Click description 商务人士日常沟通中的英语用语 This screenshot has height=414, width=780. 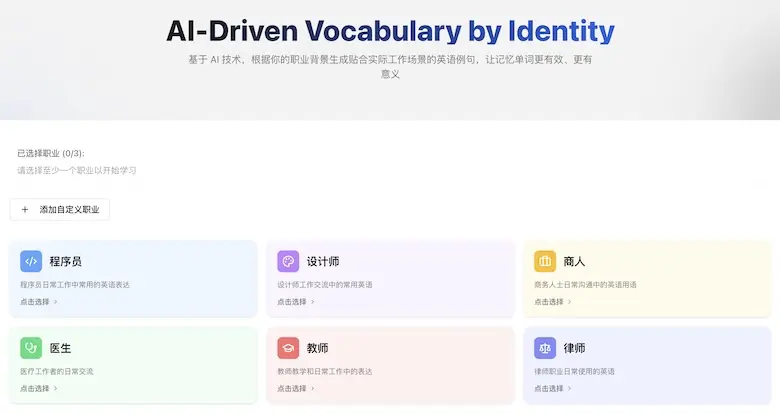pos(585,285)
